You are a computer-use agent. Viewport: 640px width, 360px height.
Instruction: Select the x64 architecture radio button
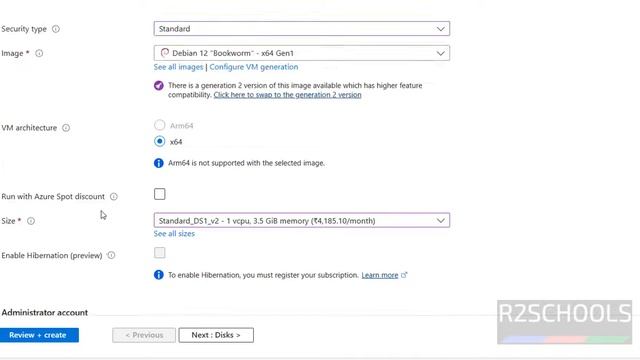[160, 141]
